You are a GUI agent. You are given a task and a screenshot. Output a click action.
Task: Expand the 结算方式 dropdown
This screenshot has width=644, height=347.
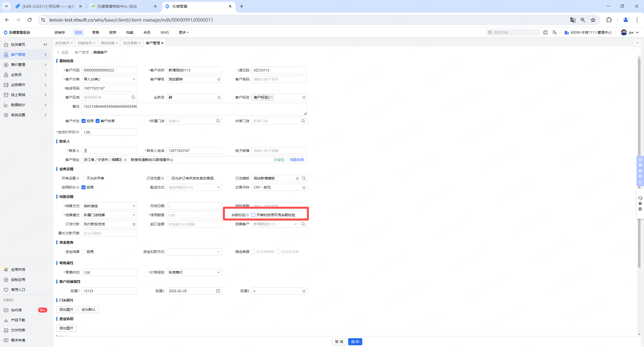[x=109, y=206]
